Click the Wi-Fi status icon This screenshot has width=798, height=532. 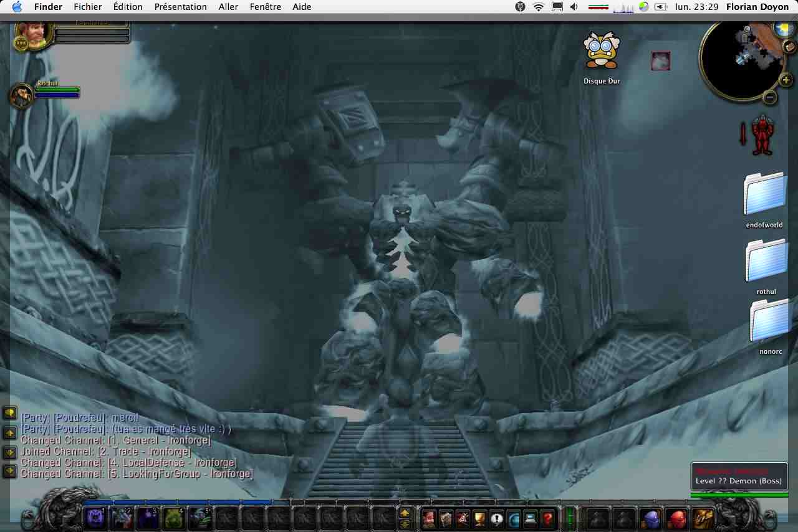pos(539,7)
